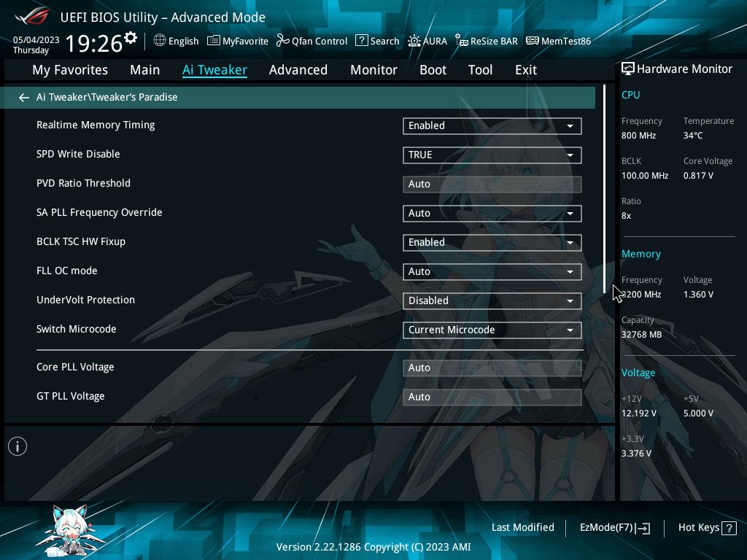Select the PVD Ratio Threshold label
This screenshot has height=560, width=747.
pyautogui.click(x=83, y=183)
